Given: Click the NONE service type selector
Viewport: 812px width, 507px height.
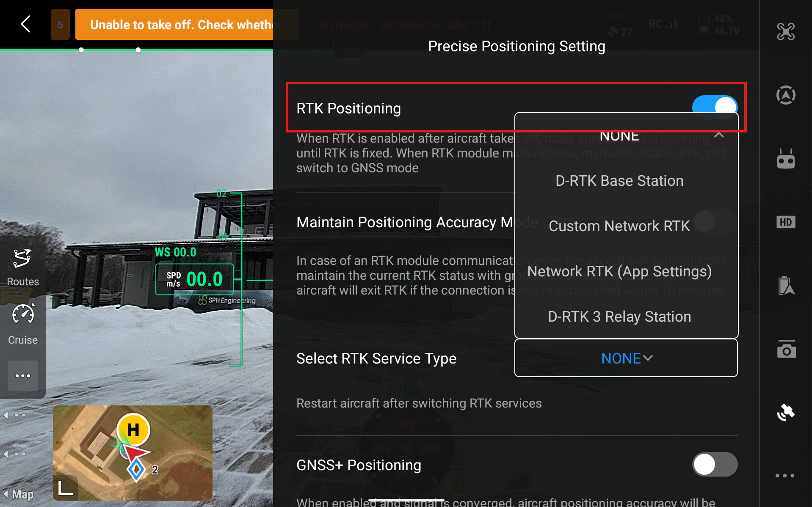Looking at the screenshot, I should tap(626, 358).
